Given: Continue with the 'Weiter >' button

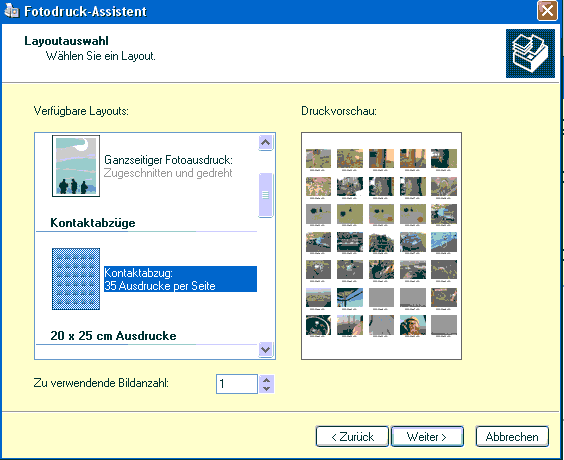Looking at the screenshot, I should point(427,437).
